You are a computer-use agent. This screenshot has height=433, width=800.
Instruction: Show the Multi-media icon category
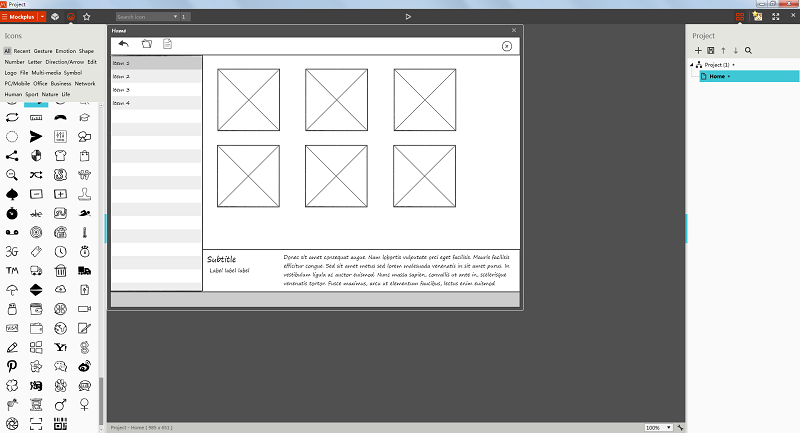coord(46,72)
